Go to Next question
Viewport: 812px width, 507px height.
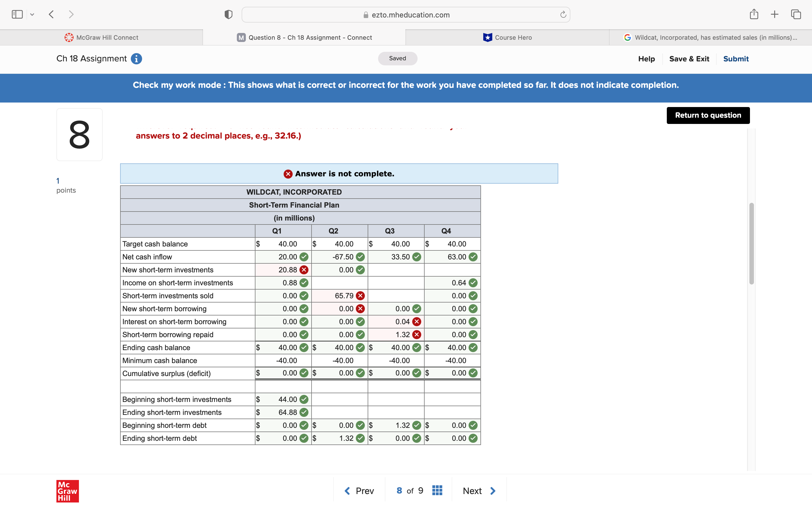(x=479, y=491)
